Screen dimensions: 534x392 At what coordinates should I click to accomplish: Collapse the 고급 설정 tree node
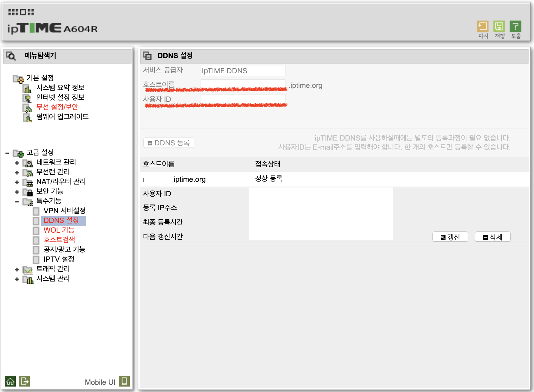click(x=7, y=153)
